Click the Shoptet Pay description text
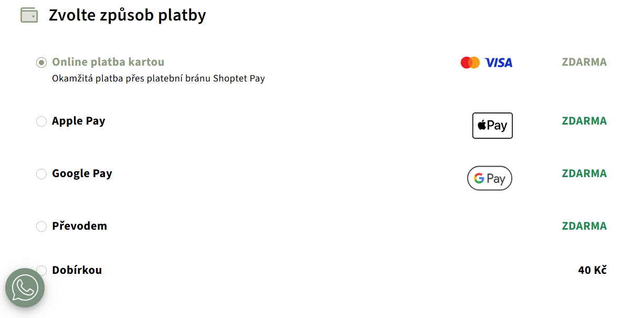 (158, 79)
